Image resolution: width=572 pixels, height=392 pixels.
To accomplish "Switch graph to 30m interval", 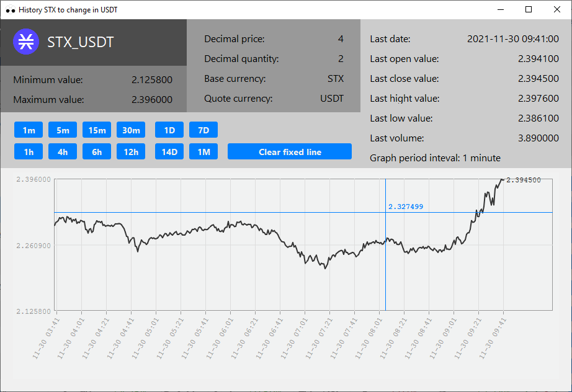I will (x=131, y=130).
